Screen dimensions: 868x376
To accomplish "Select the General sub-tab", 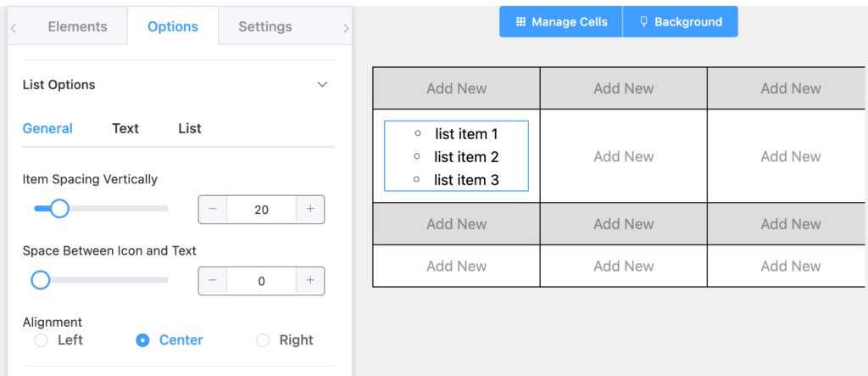I will tap(47, 129).
